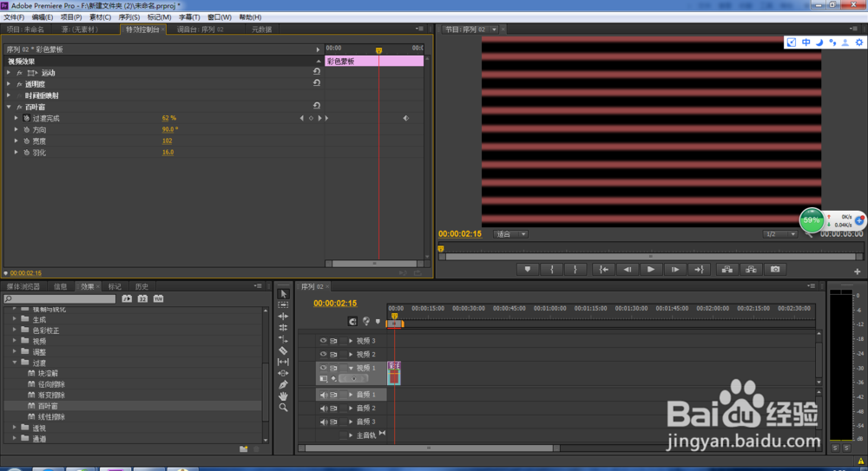Screen dimensions: 868x471
Task: Click the Mark In button
Action: [551, 270]
